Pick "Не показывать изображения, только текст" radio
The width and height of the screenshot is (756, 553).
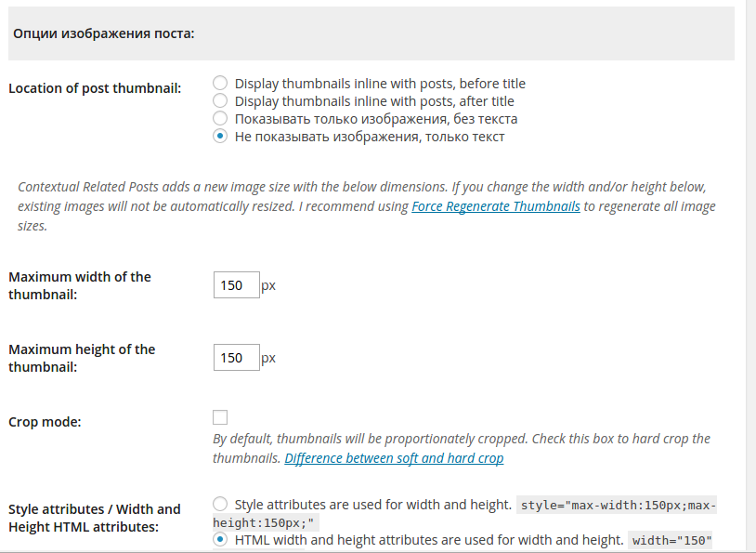220,137
